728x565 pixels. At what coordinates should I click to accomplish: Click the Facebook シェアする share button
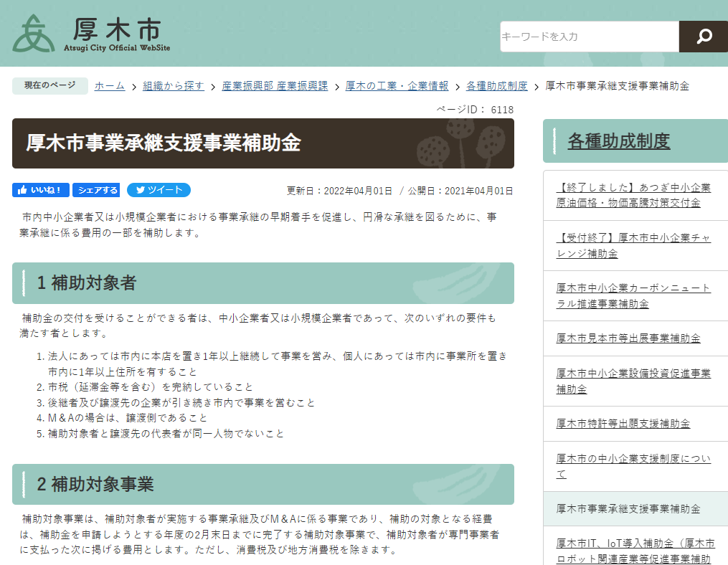[96, 190]
